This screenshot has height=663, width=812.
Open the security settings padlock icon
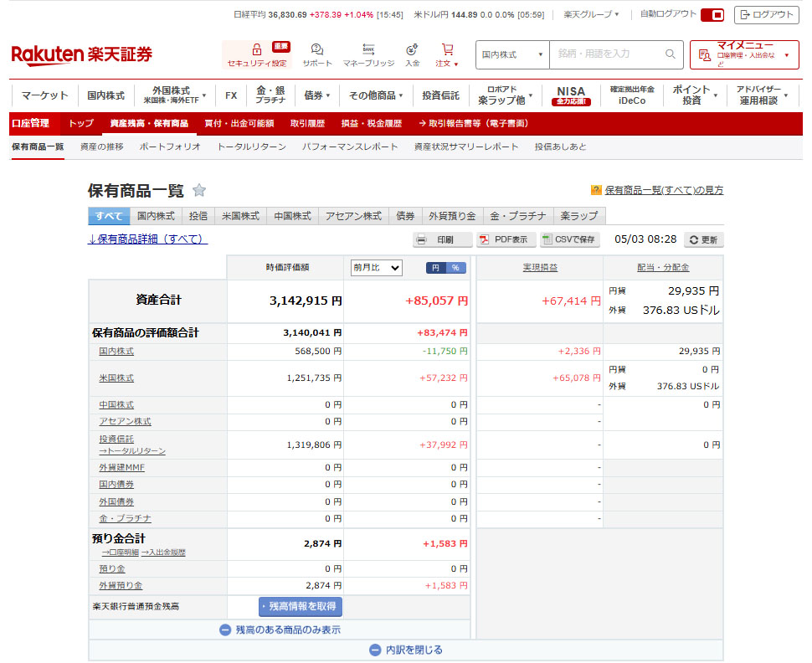tap(257, 50)
